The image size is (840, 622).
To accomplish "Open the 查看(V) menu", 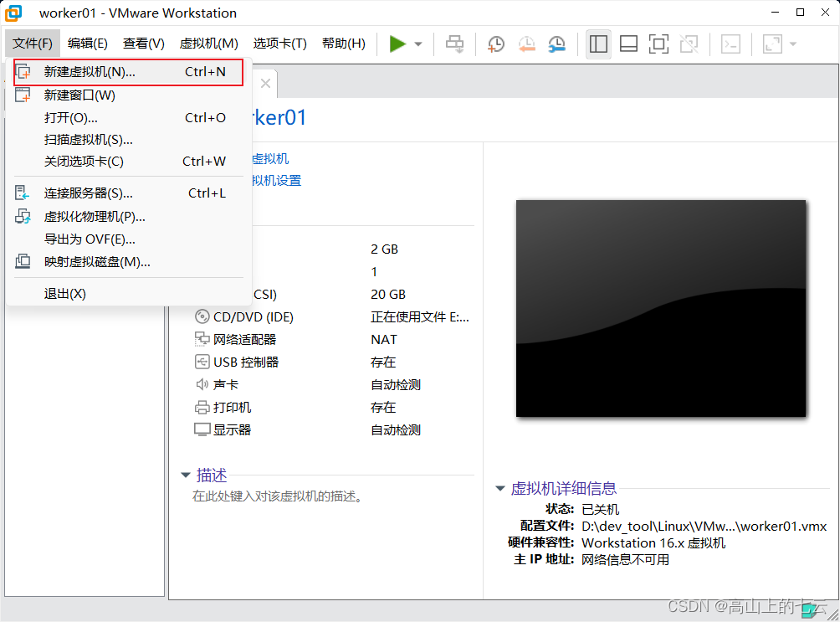I will (x=144, y=44).
